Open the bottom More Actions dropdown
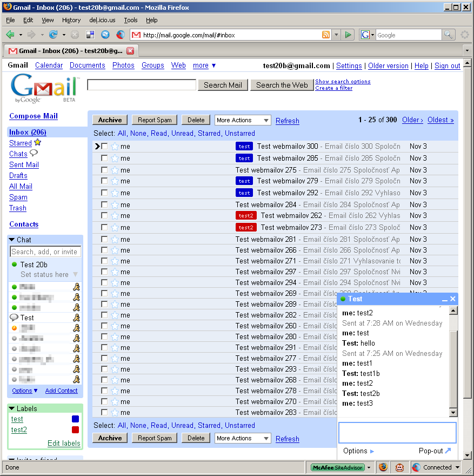The height and width of the screenshot is (476, 474). click(243, 438)
